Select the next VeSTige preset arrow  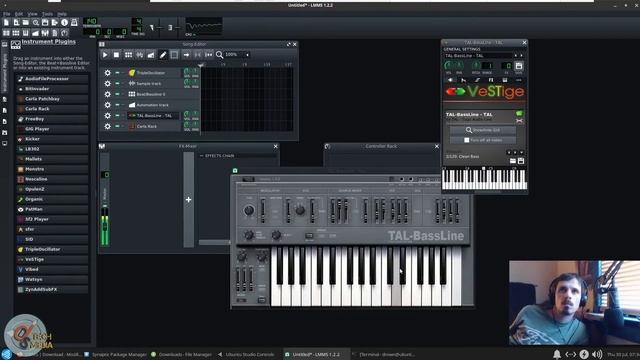[x=515, y=152]
